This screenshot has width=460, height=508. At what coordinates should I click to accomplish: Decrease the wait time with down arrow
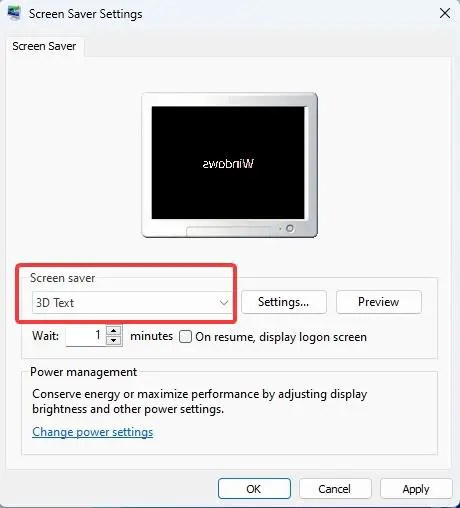[x=114, y=341]
